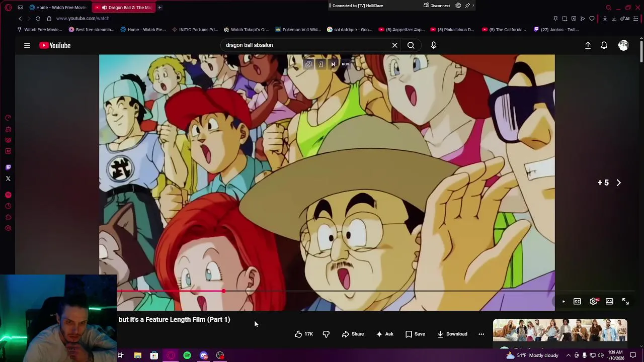
Task: Open the recommended video thumbnail with people
Action: (560, 330)
